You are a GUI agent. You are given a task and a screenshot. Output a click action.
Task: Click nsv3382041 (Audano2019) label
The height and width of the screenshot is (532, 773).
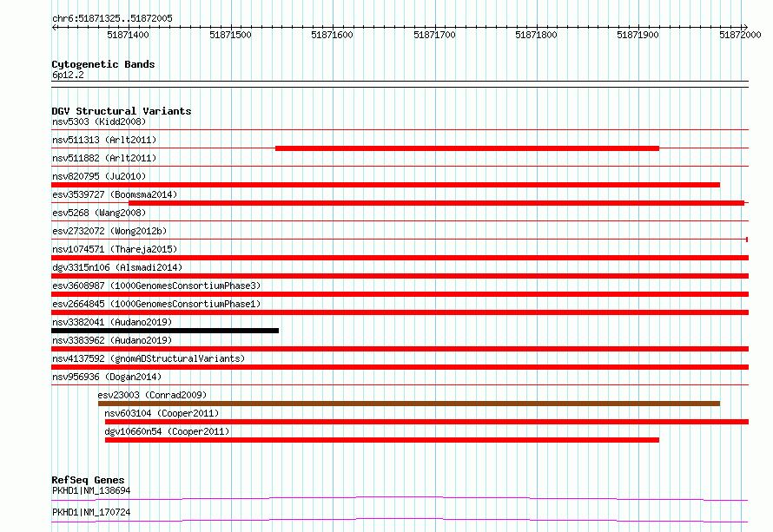pos(112,322)
